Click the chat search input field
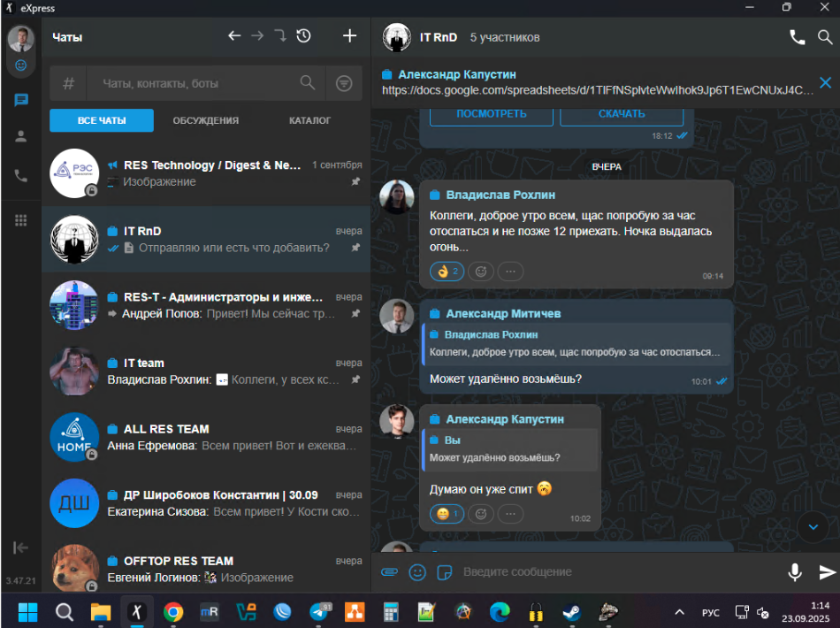The height and width of the screenshot is (628, 840). 195,83
